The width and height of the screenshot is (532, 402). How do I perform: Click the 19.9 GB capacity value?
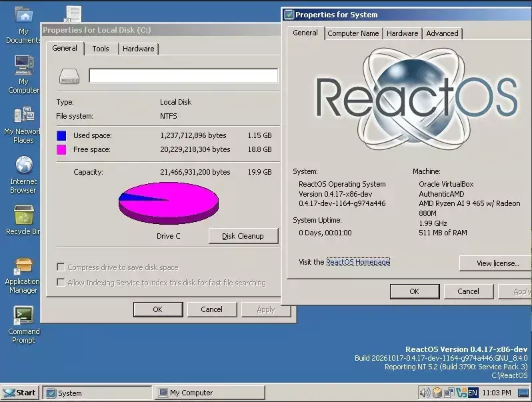click(x=259, y=172)
